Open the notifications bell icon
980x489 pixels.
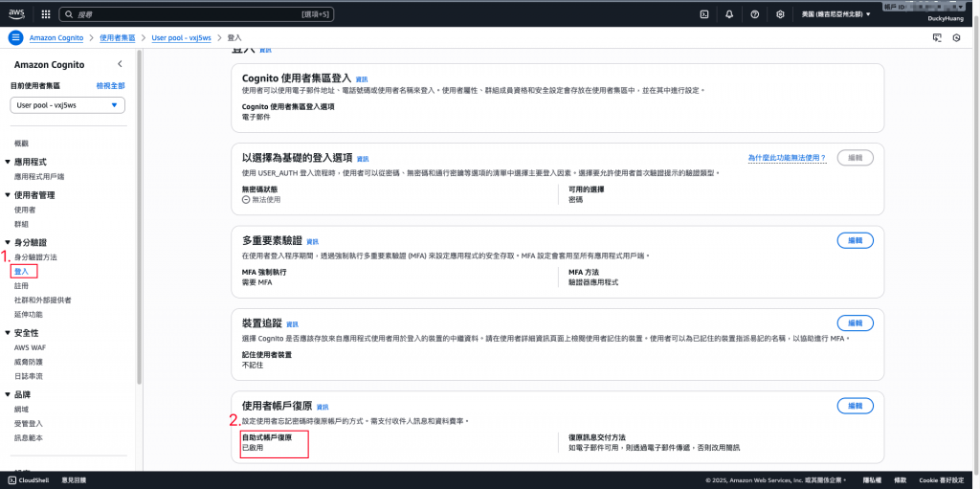(729, 13)
